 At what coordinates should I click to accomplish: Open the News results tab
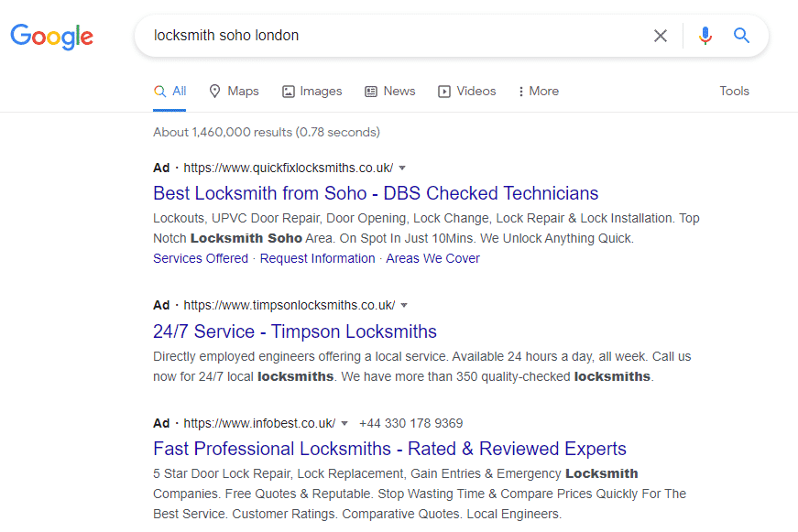390,92
